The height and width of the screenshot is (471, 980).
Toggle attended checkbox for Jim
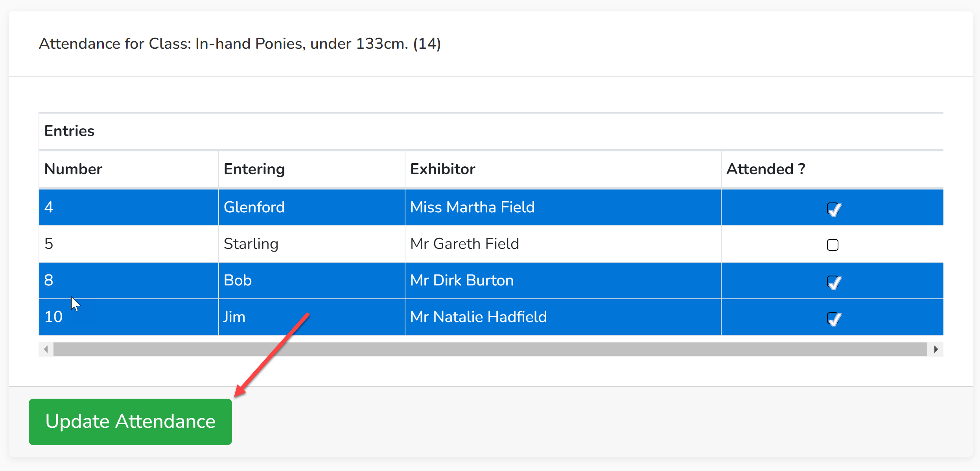[x=833, y=318]
